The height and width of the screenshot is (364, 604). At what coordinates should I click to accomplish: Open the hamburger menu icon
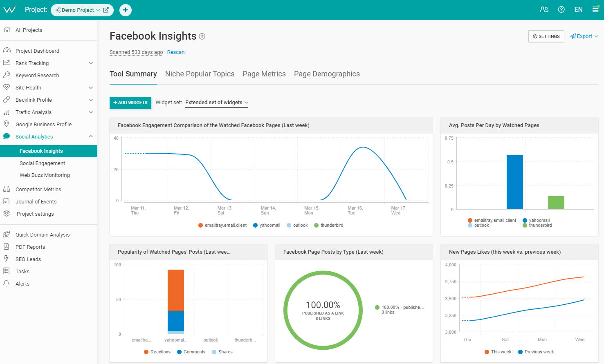coord(595,9)
